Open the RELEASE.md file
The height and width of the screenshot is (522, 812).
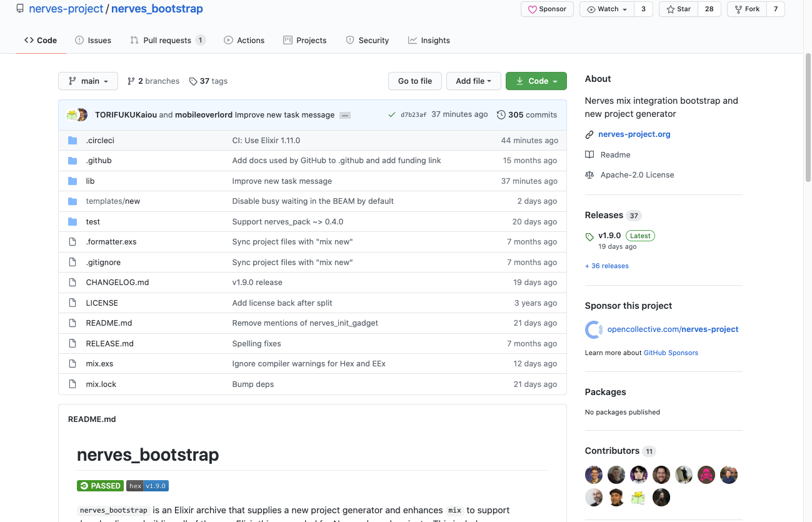click(x=110, y=344)
